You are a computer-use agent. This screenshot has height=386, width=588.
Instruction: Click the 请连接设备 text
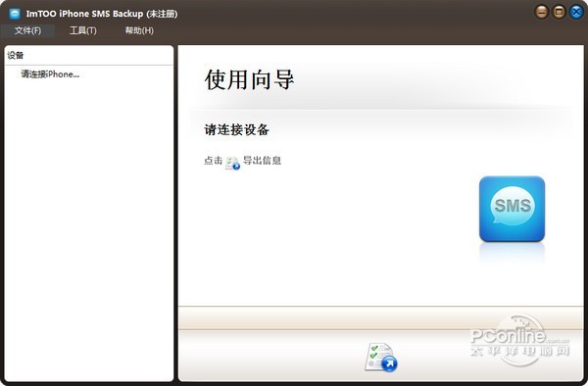[236, 130]
